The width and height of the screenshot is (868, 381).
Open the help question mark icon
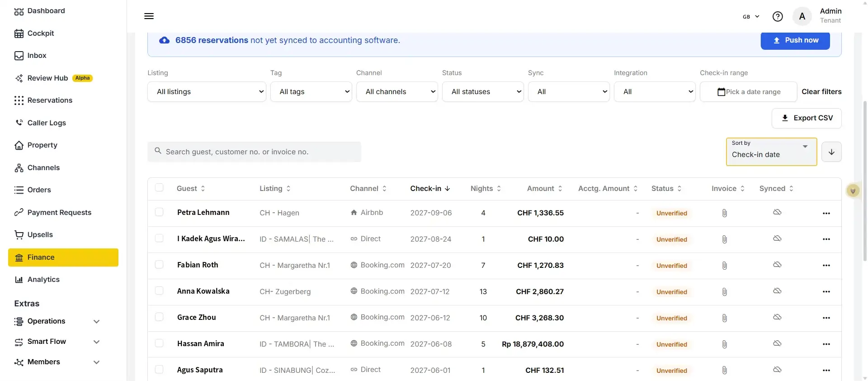coord(778,17)
